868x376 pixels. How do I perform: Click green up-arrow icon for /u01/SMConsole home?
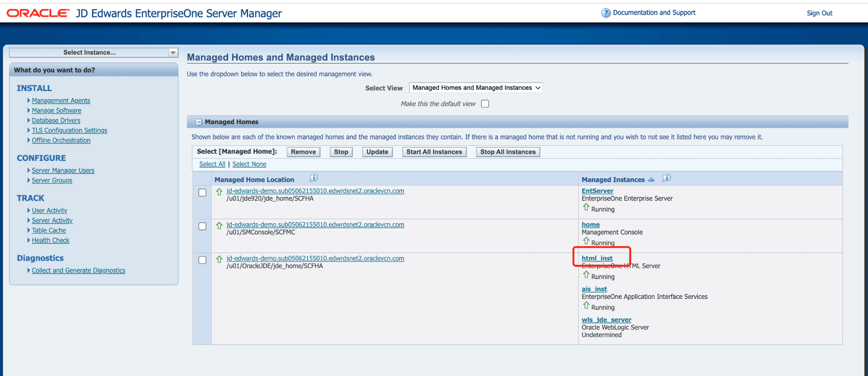tap(219, 225)
